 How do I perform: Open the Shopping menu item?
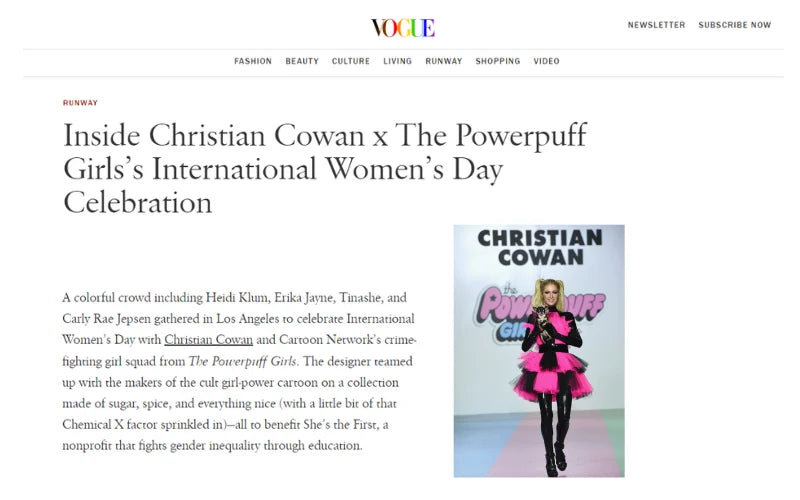point(497,61)
